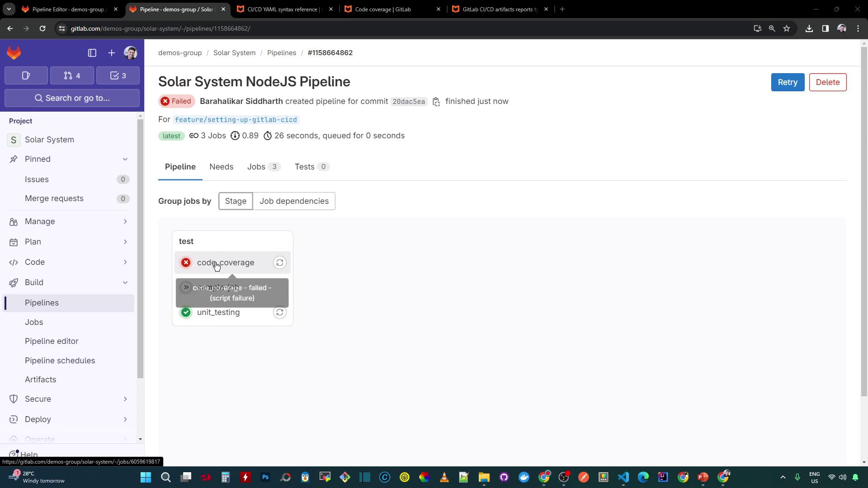Viewport: 868px width, 488px height.
Task: Click the GitLab fox logo
Action: pyautogui.click(x=14, y=53)
